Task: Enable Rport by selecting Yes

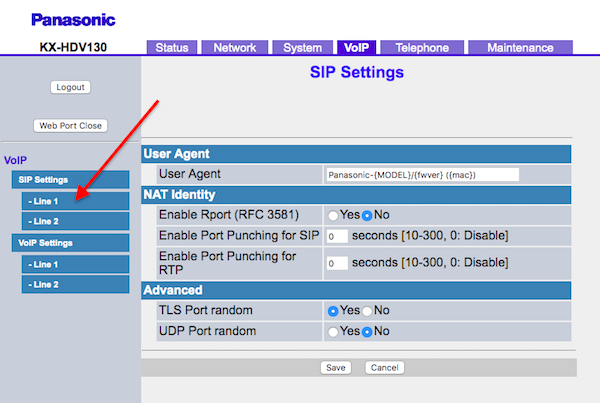Action: click(x=332, y=215)
